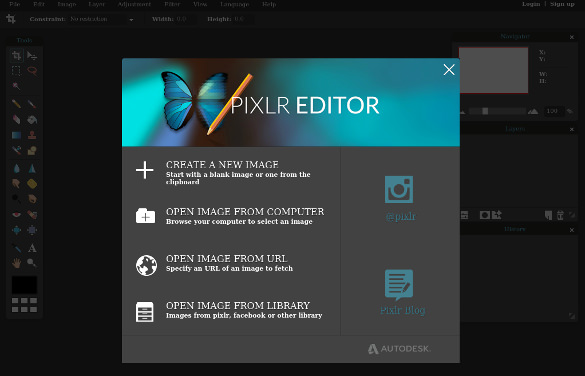585x376 pixels.
Task: Click the Sign up link
Action: pos(562,4)
